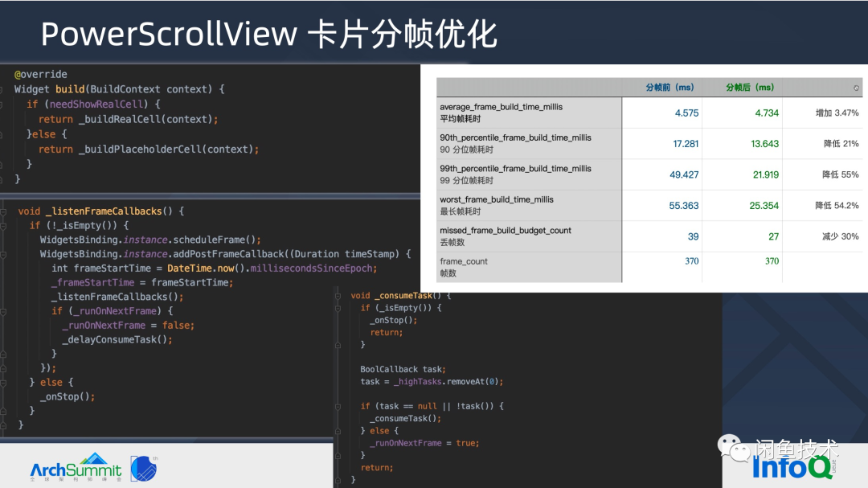868x488 pixels.
Task: Click the average_frame_build_time_millis row label
Action: coord(501,113)
